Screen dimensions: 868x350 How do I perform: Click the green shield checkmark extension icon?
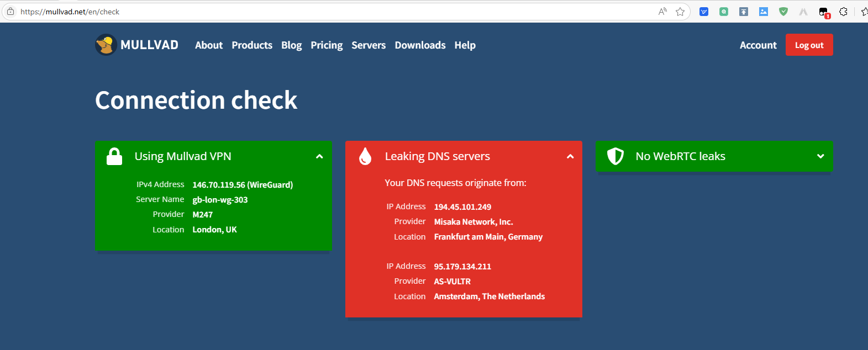tap(783, 12)
